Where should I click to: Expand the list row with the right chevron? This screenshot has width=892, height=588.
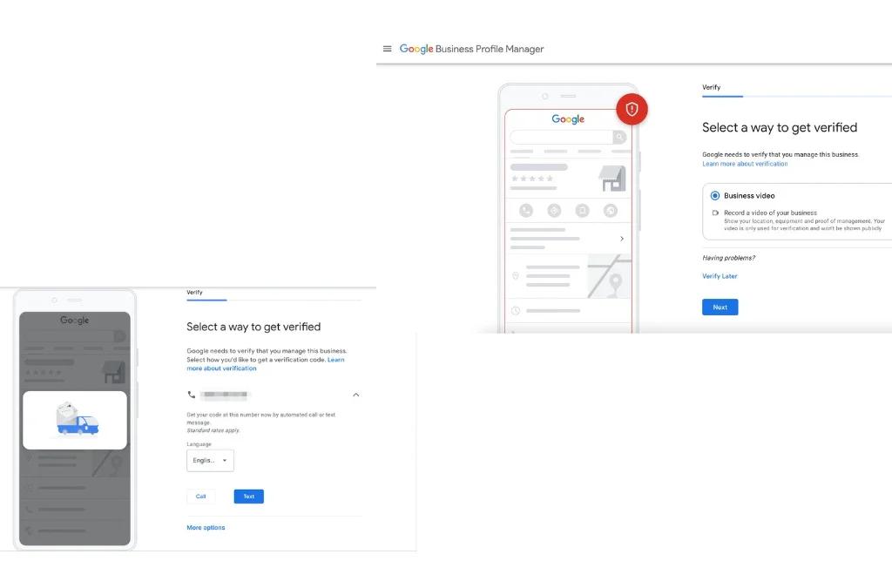click(x=621, y=239)
